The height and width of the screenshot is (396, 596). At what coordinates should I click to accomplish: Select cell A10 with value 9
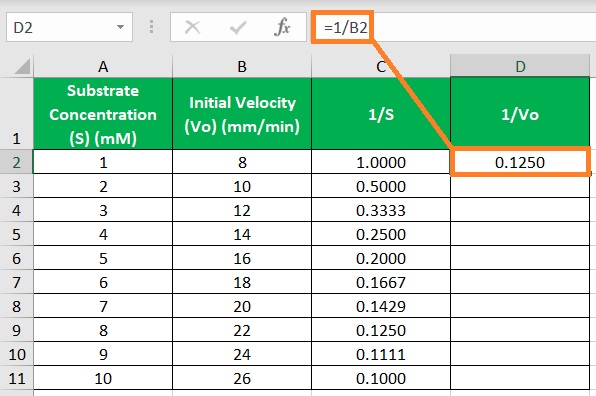103,354
